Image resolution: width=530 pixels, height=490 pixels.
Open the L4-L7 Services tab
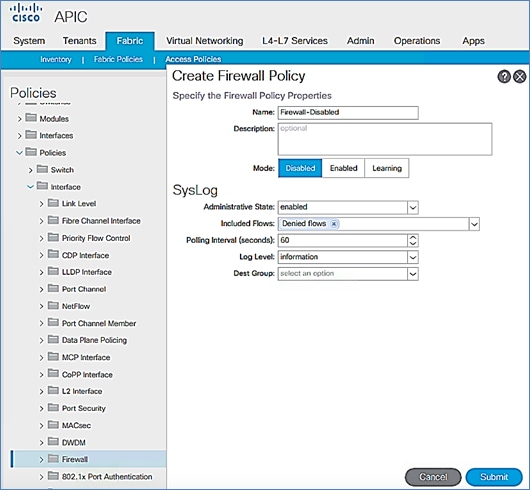[295, 41]
